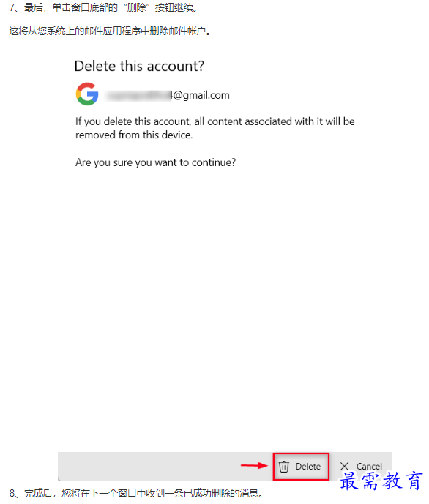Click the step 7 instruction sentence
The height and width of the screenshot is (504, 429).
[x=103, y=7]
